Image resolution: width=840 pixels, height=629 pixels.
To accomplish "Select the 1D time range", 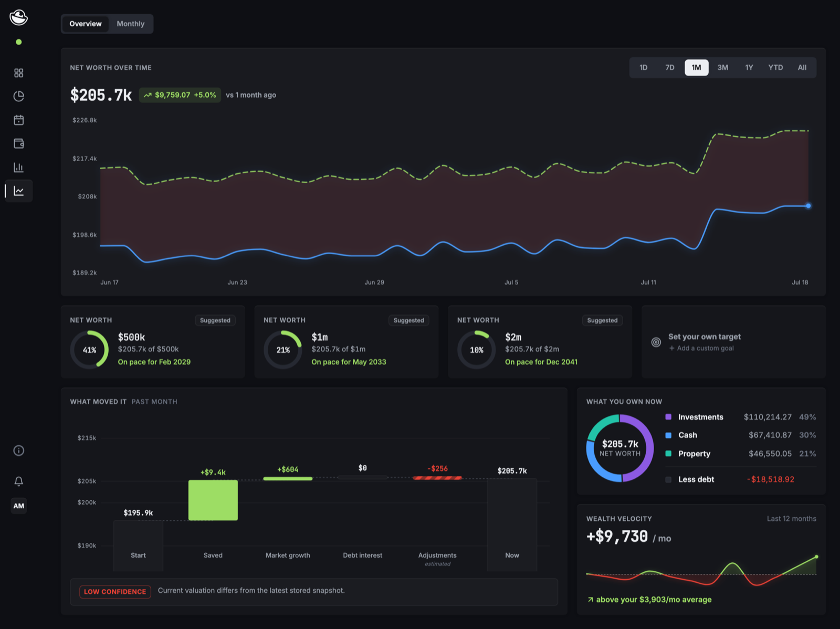I will click(x=643, y=67).
